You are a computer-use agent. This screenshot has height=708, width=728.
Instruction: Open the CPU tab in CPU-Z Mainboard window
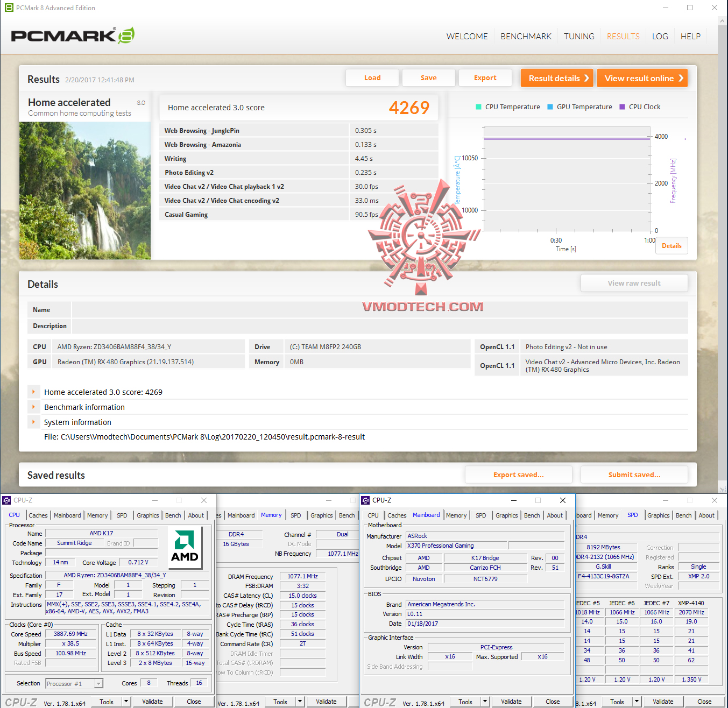[373, 515]
